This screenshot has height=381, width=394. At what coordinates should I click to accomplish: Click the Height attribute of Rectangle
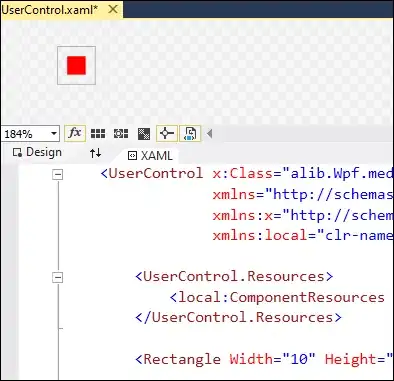pyautogui.click(x=359, y=359)
